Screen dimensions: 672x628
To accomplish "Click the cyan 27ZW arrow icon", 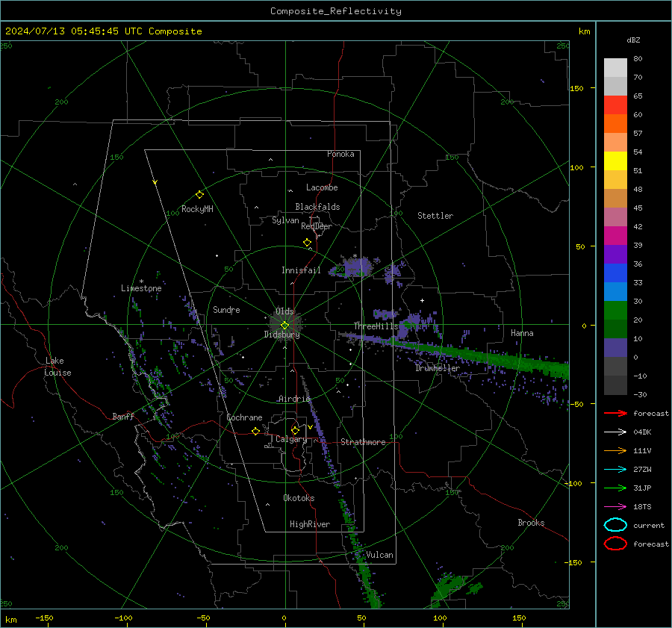I will click(x=615, y=470).
